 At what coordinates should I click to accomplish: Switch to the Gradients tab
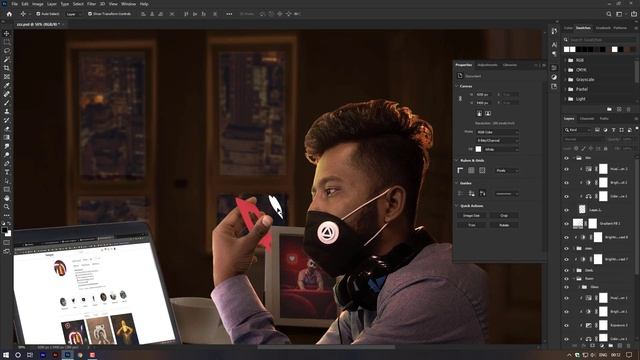[x=603, y=28]
